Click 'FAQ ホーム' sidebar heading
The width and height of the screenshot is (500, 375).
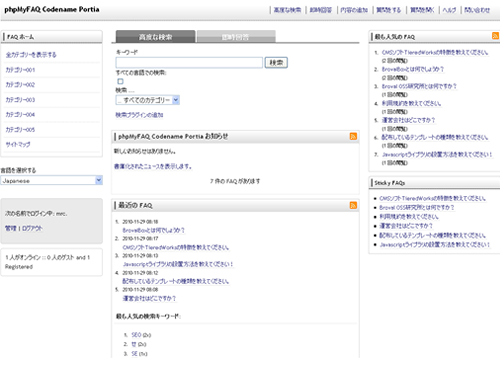(21, 37)
